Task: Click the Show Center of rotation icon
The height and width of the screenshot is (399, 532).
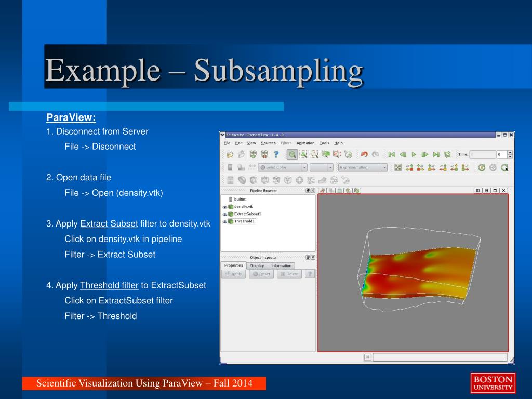Action: 482,167
